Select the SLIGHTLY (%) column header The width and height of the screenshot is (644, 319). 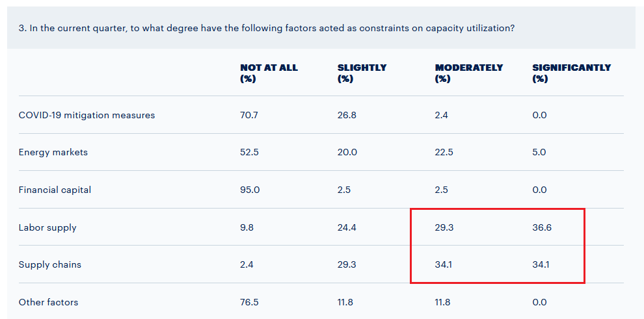click(362, 73)
